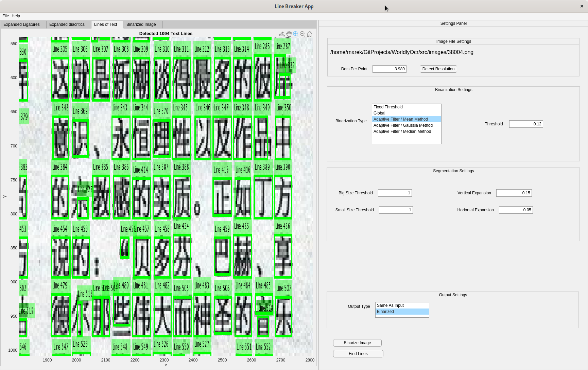Viewport: 588px width, 370px height.
Task: Select Binarized output type
Action: pos(402,312)
